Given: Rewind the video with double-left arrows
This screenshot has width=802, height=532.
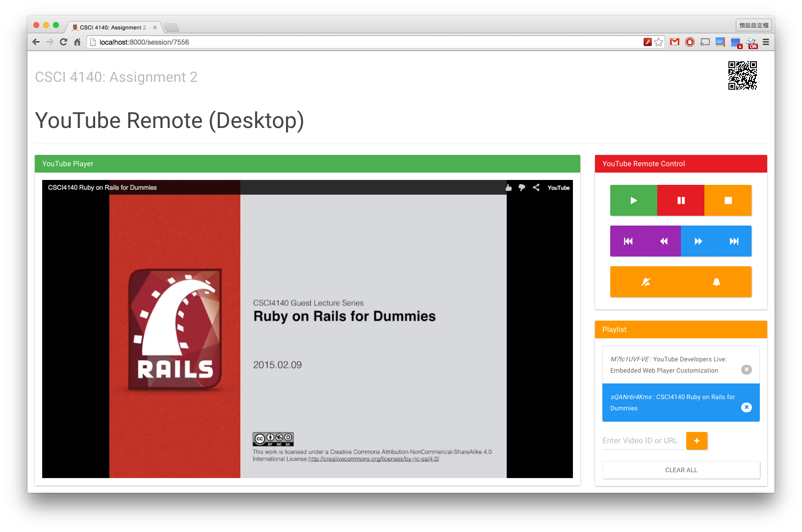Looking at the screenshot, I should pos(664,241).
